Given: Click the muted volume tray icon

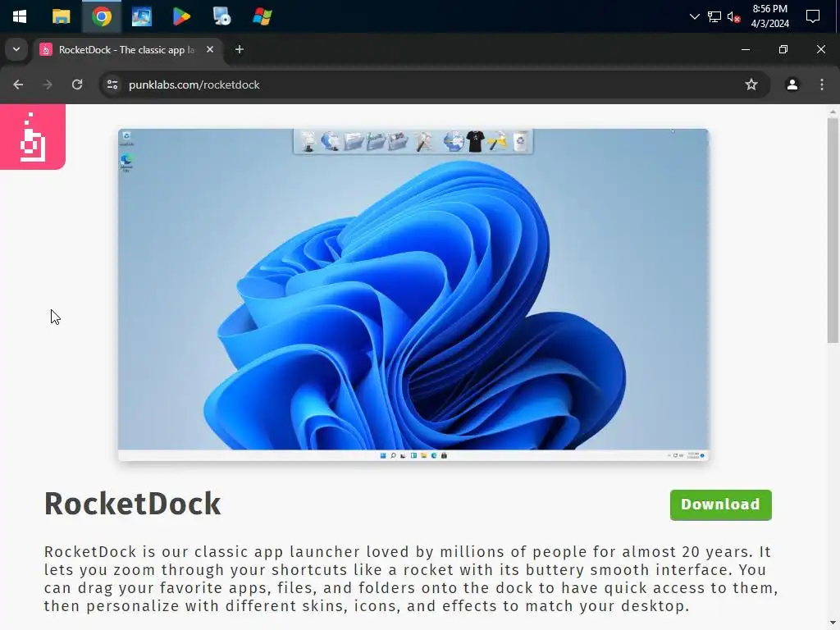Looking at the screenshot, I should [x=733, y=16].
